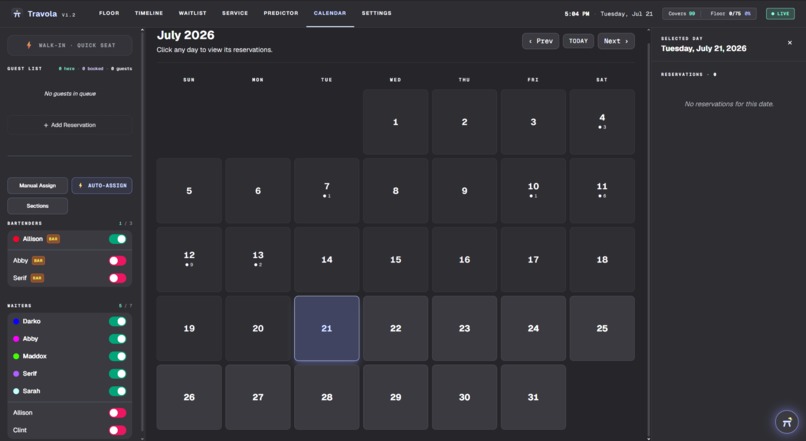Turn off waiter Maddox's toggle
This screenshot has width=806, height=441.
[x=117, y=356]
